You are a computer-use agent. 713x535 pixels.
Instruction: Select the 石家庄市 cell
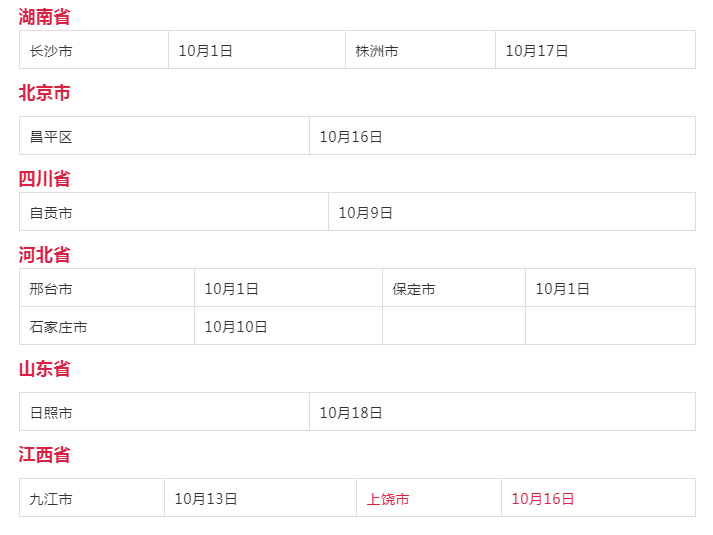coord(107,326)
